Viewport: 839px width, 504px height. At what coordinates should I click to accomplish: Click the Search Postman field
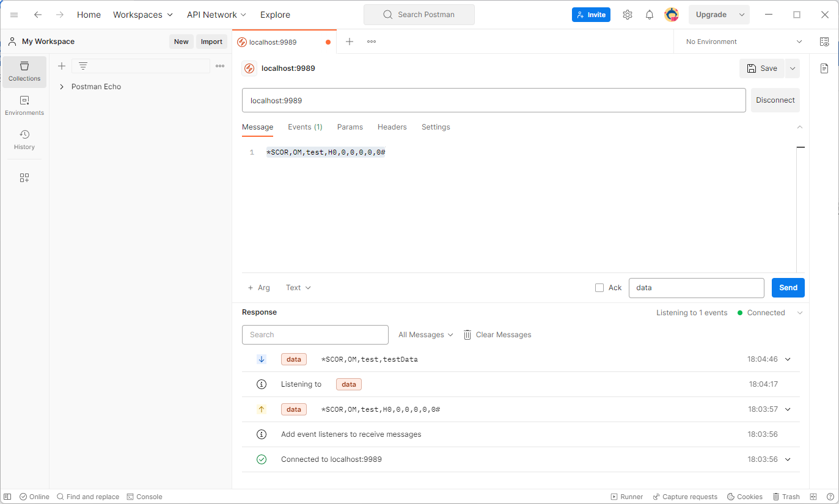click(x=419, y=15)
